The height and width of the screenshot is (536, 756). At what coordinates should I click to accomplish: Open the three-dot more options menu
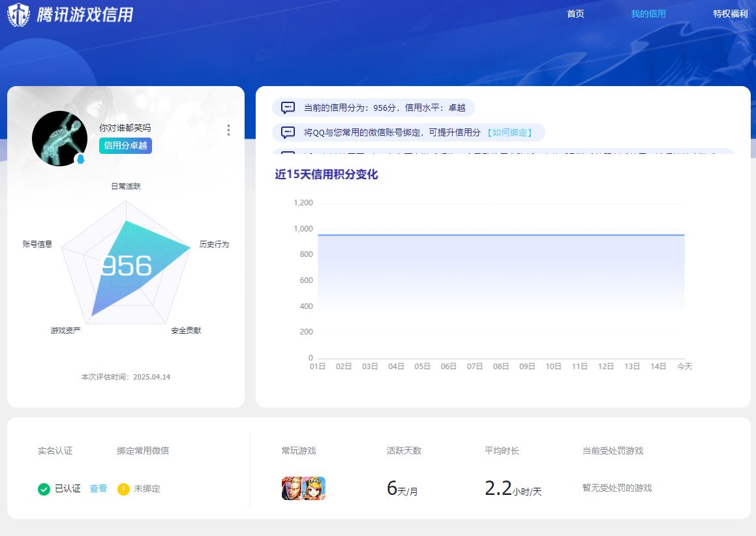[x=228, y=130]
